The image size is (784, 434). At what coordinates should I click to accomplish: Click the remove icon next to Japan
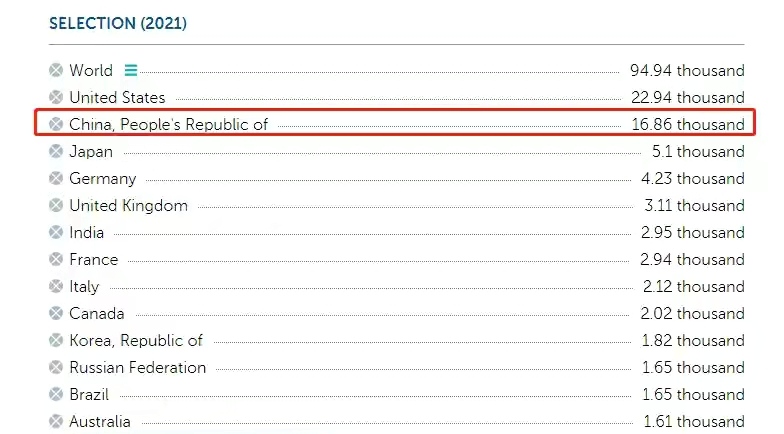[56, 152]
